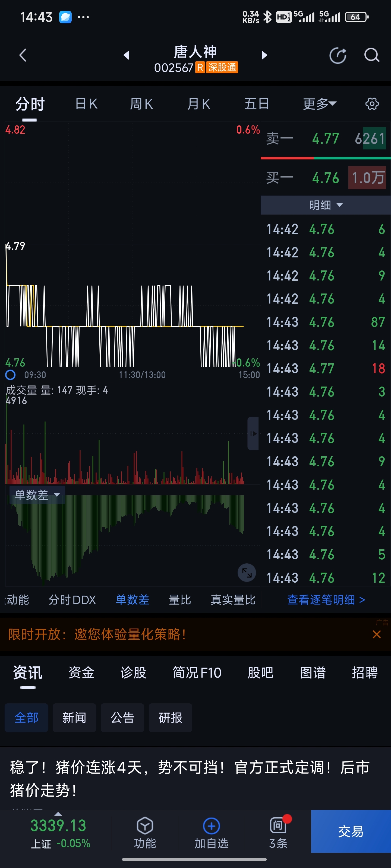Tap the 卖一 4.77 ask row

326,139
